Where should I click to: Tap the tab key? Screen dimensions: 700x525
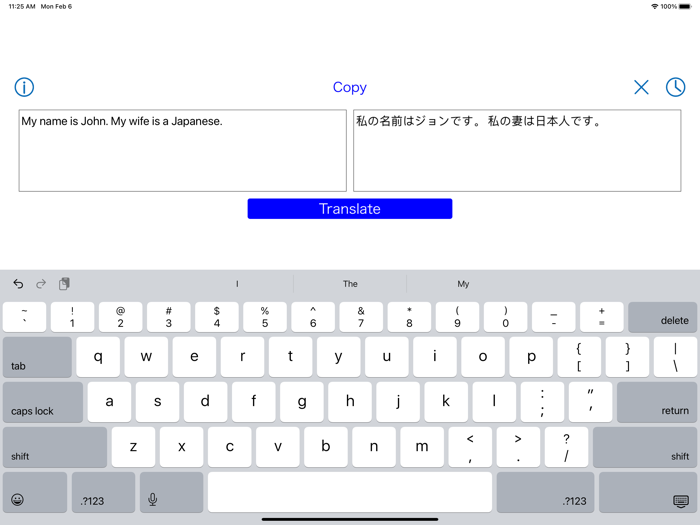(x=37, y=357)
